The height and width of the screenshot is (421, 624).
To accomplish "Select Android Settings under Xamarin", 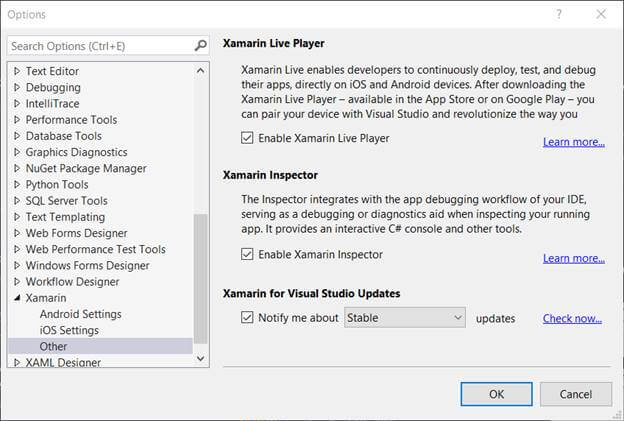I will coord(80,314).
